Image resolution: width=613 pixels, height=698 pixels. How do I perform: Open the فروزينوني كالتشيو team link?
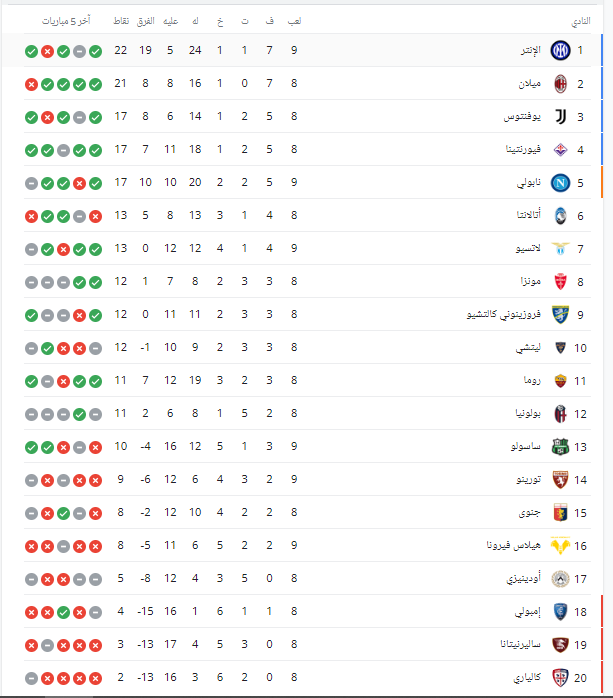click(x=496, y=314)
